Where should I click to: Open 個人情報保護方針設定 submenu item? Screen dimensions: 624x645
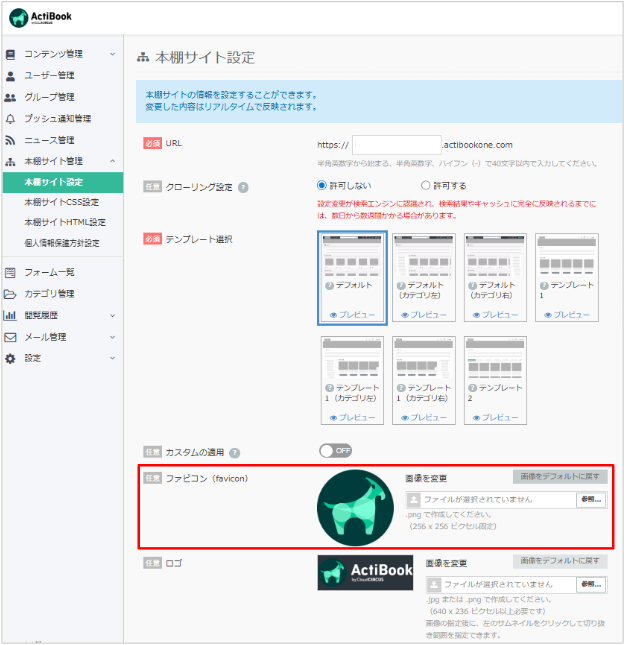pos(62,242)
